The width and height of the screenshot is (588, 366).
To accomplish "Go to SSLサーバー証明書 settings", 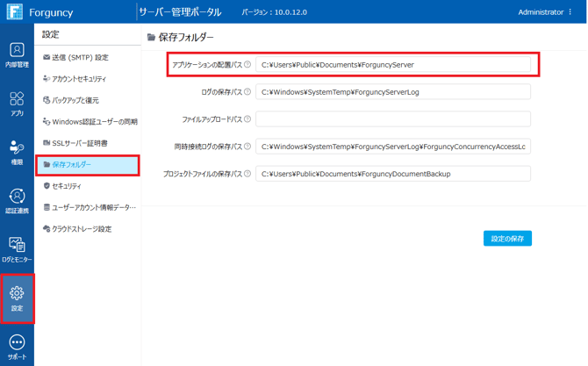I will [79, 143].
